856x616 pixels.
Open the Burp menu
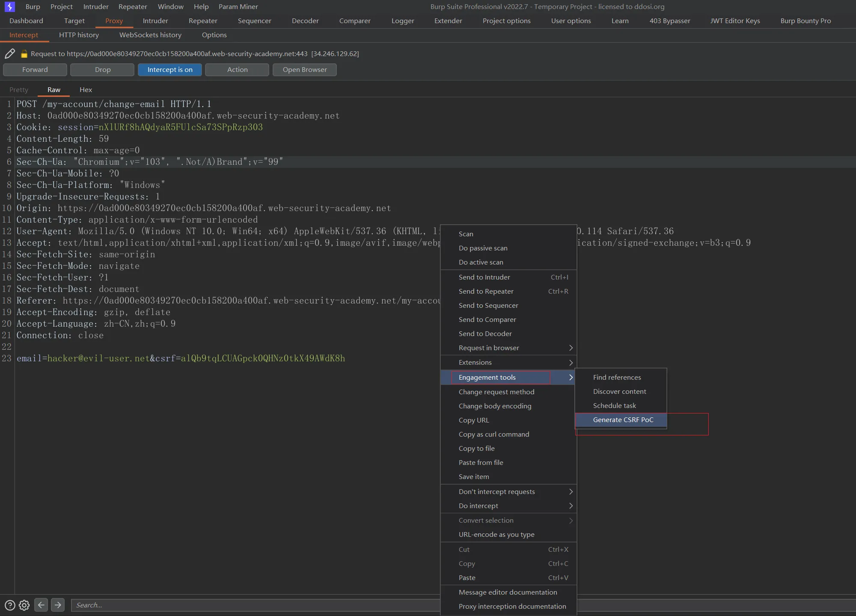pos(33,6)
